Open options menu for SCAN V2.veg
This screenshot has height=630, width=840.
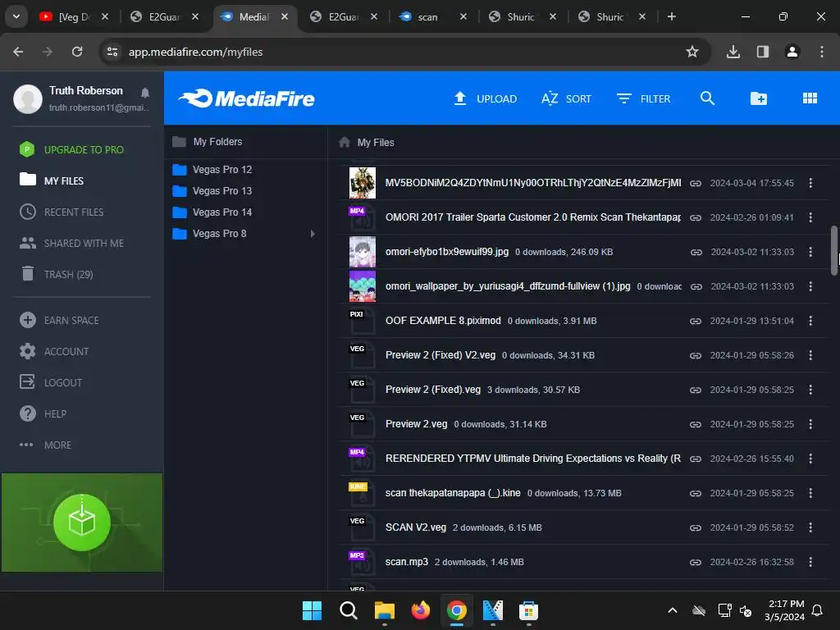(x=810, y=527)
